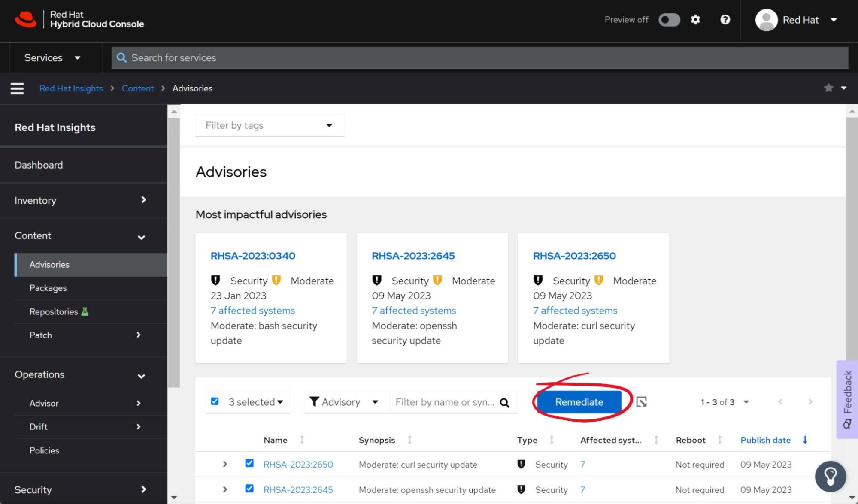Click the export icon beside Remediate
The width and height of the screenshot is (858, 504).
pos(641,402)
